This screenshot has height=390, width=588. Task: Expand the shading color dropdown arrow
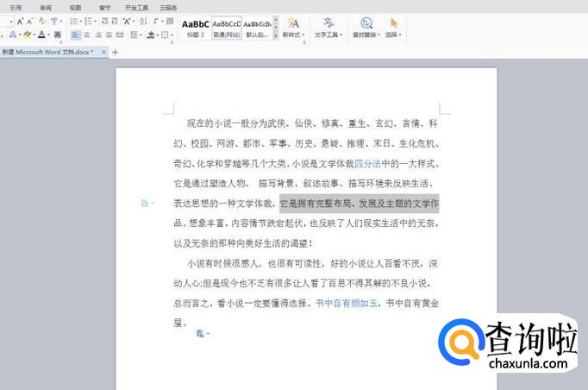[x=157, y=35]
